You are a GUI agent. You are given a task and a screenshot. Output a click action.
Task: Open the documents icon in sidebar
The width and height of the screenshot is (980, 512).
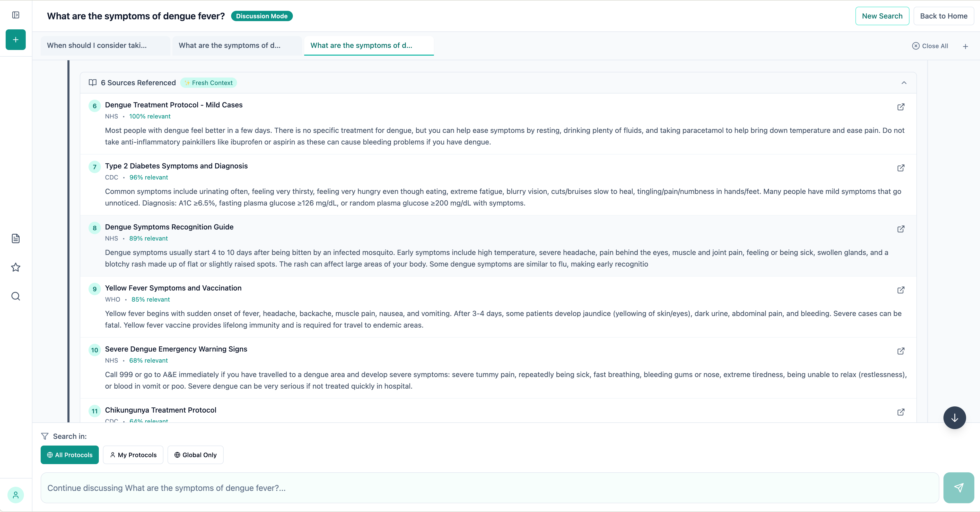point(16,239)
